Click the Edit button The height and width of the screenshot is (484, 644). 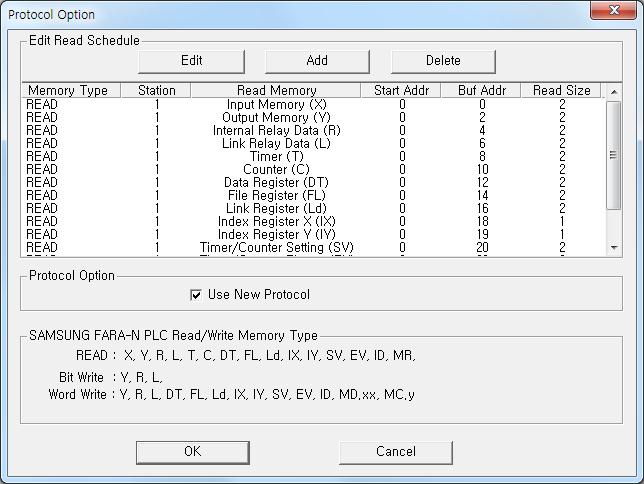coord(191,60)
